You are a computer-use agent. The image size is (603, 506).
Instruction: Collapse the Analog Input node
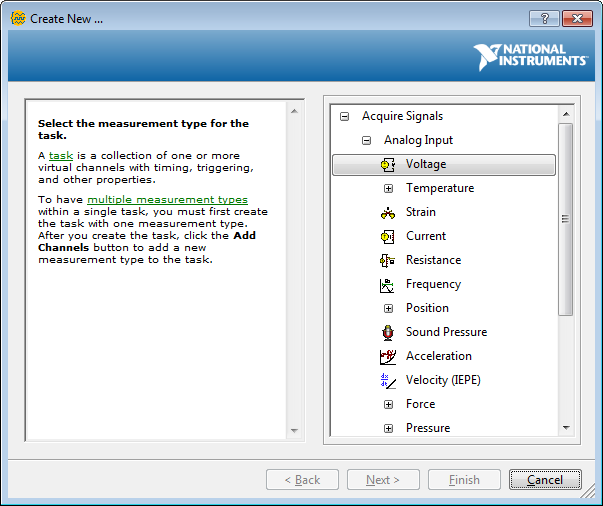(367, 141)
